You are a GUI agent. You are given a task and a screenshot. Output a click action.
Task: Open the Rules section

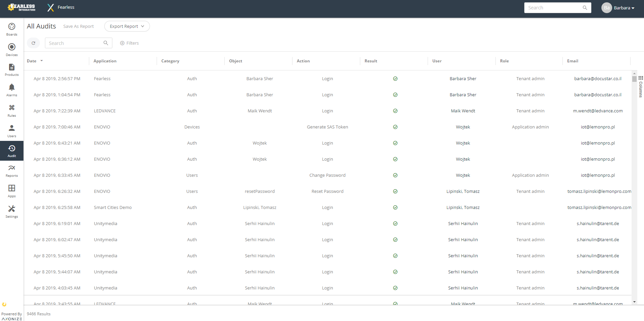coord(12,110)
